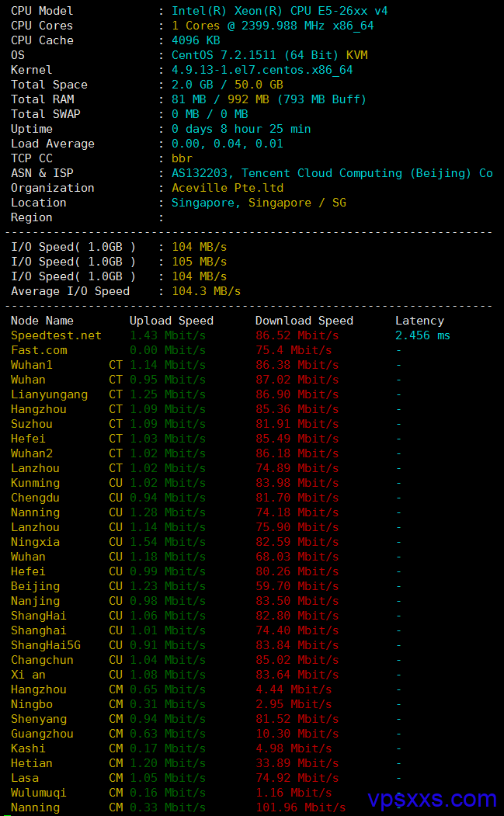Click the Ningbo CM download speed 2.95
The width and height of the screenshot is (504, 816).
tap(293, 704)
